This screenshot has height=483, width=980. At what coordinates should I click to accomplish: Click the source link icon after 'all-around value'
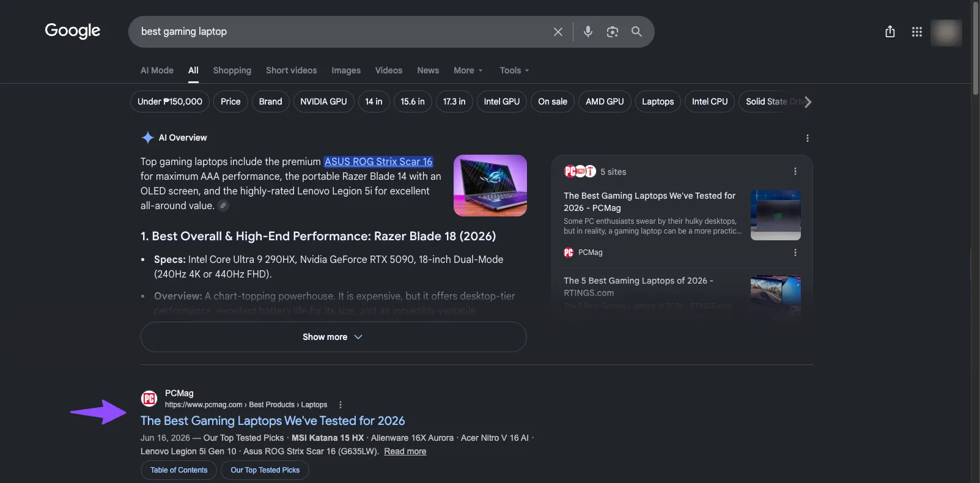pyautogui.click(x=223, y=205)
